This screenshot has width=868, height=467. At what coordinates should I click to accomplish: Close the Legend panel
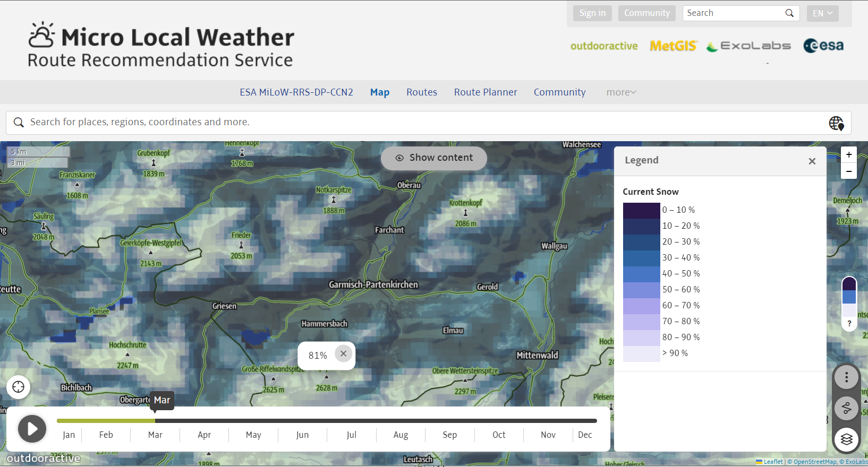pos(812,161)
